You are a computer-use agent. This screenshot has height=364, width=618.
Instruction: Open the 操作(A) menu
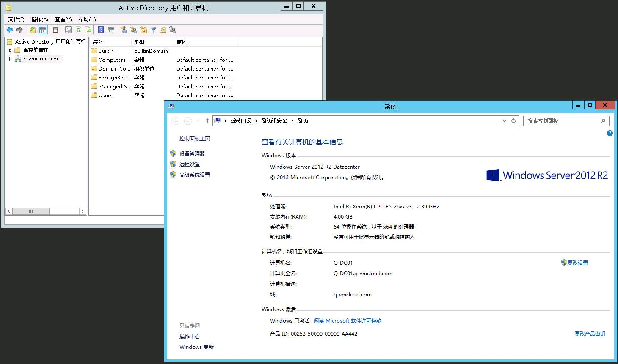pyautogui.click(x=40, y=19)
